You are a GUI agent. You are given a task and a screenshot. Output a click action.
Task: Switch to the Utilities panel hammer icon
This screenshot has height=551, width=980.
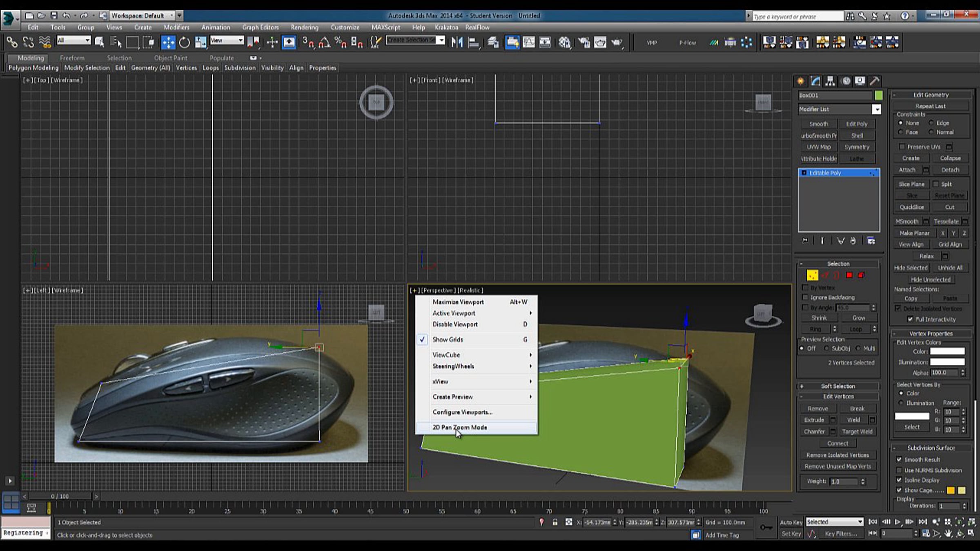(x=874, y=81)
